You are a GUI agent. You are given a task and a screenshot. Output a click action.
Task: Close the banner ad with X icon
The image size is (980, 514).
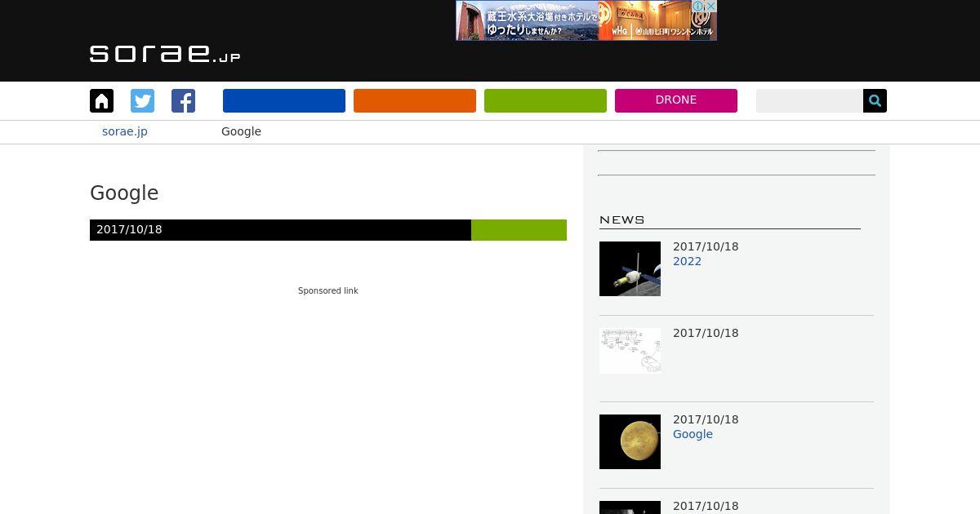(x=710, y=6)
